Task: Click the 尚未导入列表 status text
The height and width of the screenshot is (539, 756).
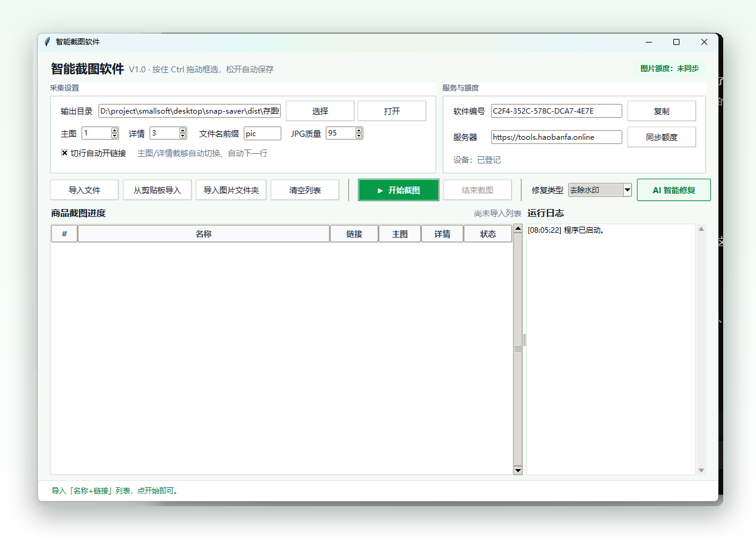Action: point(498,214)
